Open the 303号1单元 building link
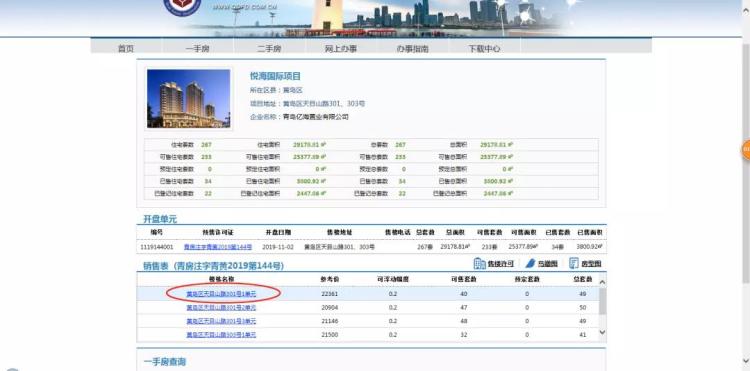 point(221,335)
